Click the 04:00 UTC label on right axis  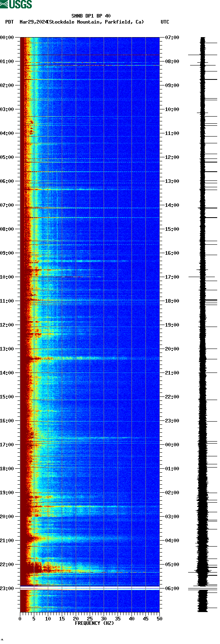tap(172, 541)
